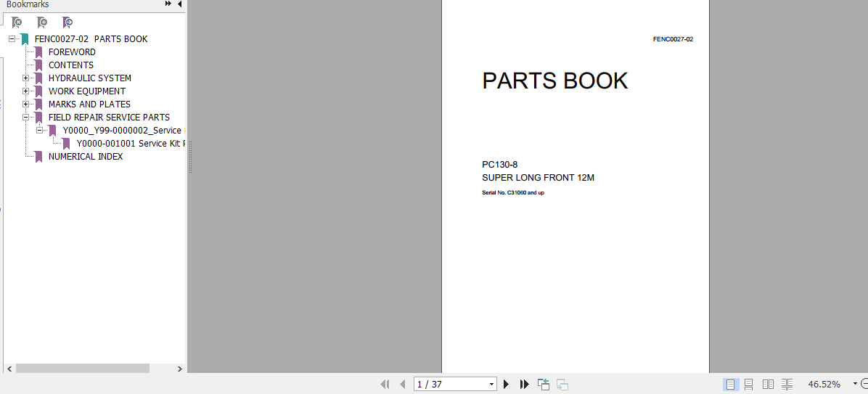868x394 pixels.
Task: Click the PC130-8 model text on page
Action: point(500,165)
